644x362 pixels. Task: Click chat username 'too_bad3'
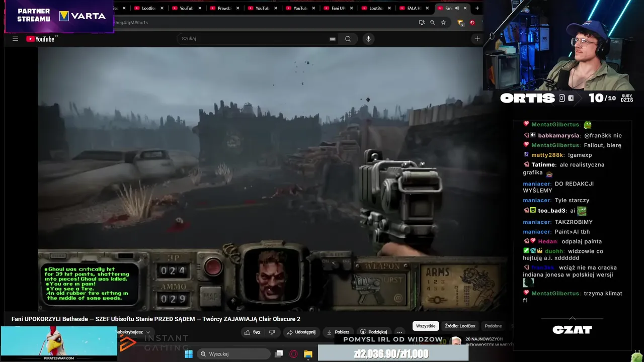tap(552, 211)
